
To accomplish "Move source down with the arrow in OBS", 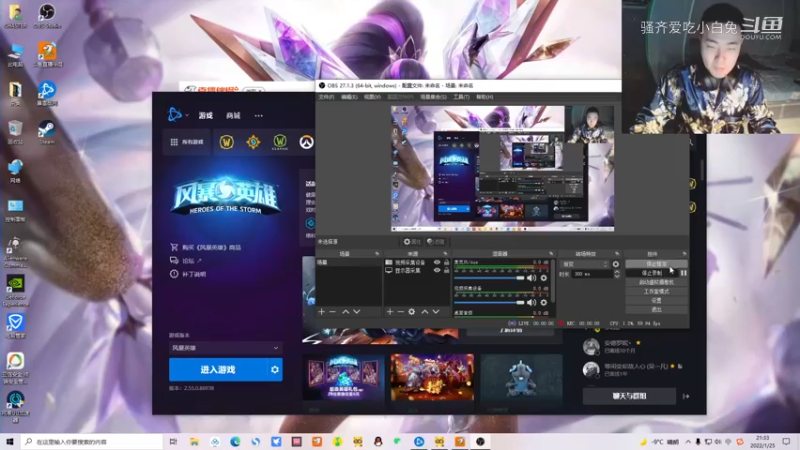I will pos(436,311).
